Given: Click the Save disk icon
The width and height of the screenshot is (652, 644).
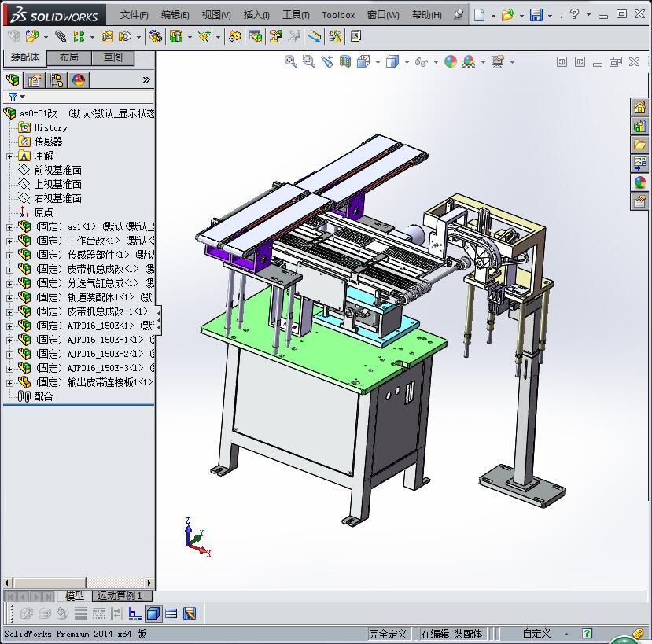Looking at the screenshot, I should click(x=536, y=15).
